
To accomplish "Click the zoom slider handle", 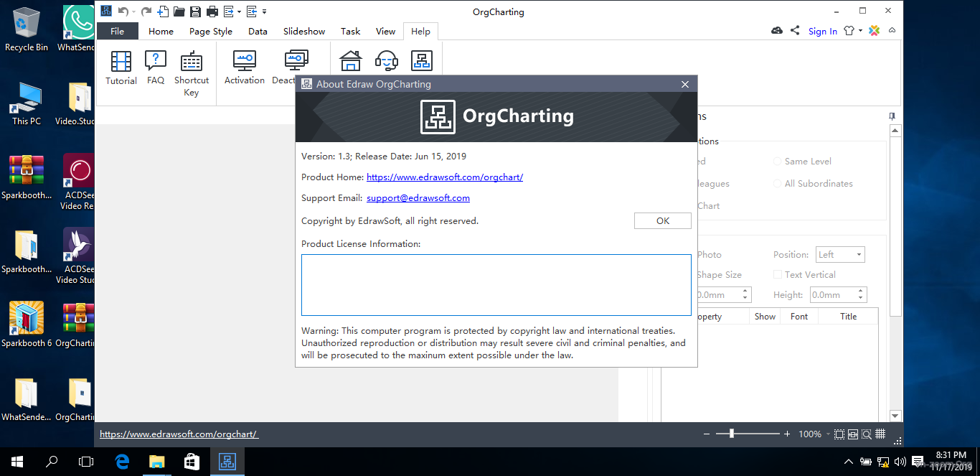I will [x=731, y=434].
